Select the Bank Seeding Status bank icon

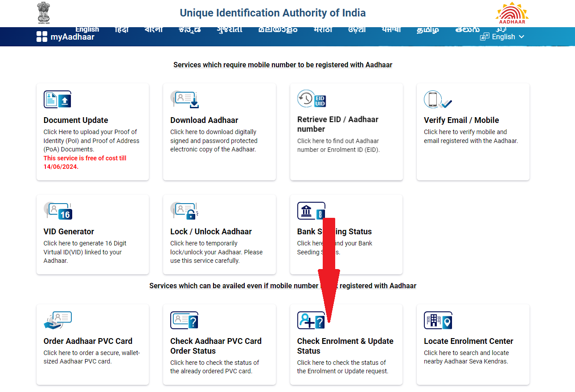point(311,210)
